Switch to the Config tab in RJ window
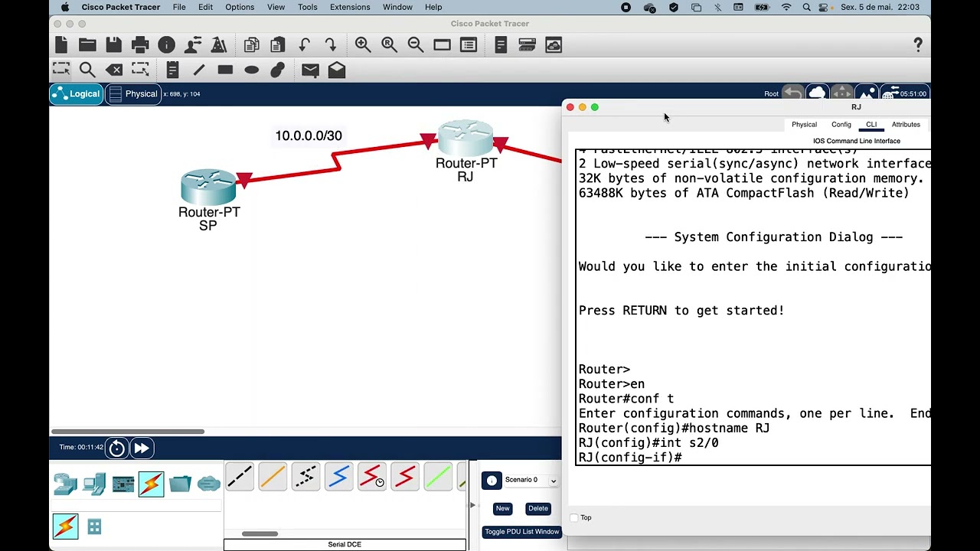Viewport: 980px width, 551px height. [x=841, y=125]
